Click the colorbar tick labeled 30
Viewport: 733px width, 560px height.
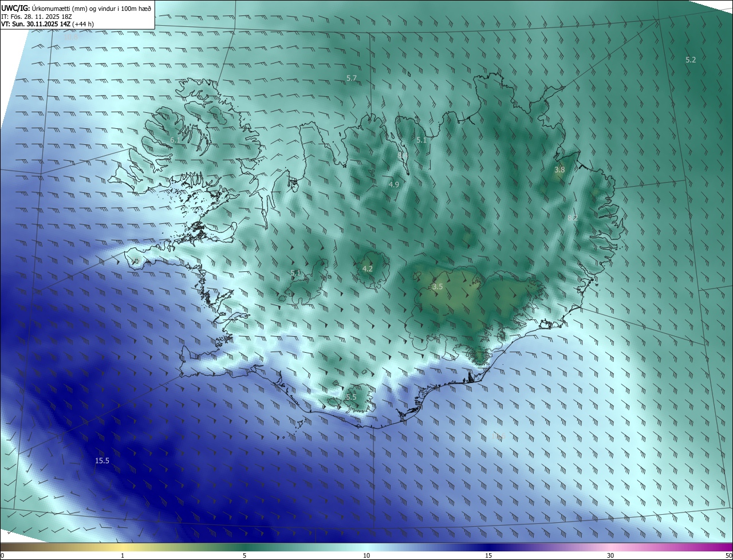[x=610, y=555]
